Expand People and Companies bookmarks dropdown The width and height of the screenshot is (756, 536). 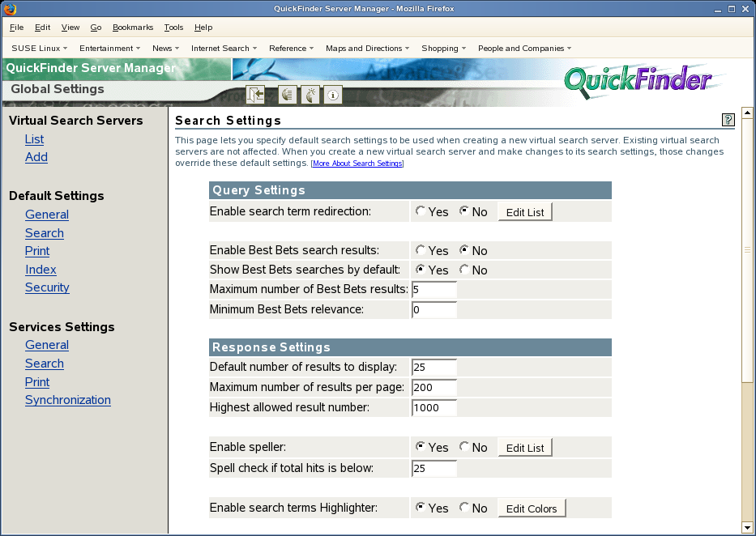click(524, 48)
